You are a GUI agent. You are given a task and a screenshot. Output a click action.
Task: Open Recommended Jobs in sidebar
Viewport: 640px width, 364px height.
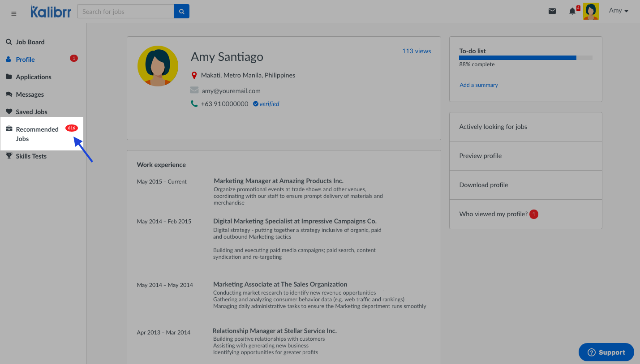(37, 134)
